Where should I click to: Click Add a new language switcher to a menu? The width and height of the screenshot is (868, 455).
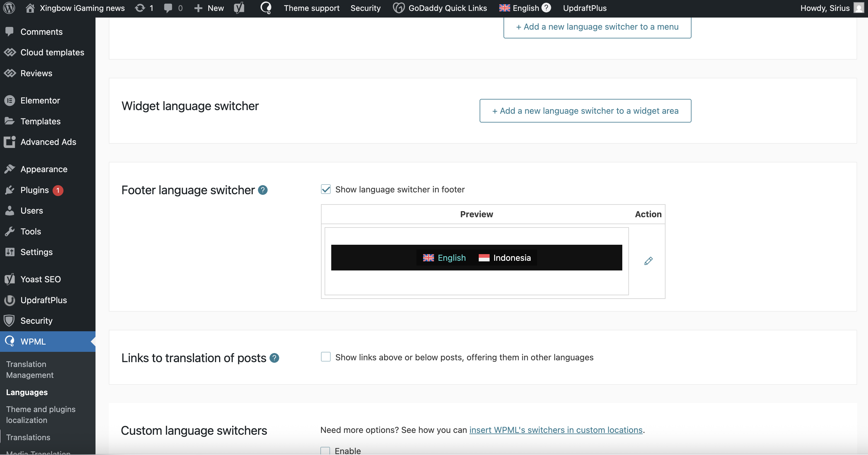(597, 27)
